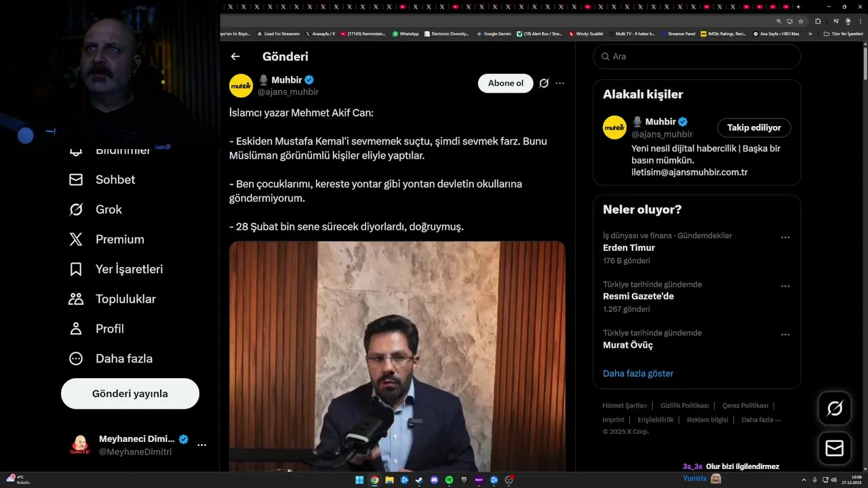Viewport: 868px width, 488px height.
Task: Open Premium in the sidebar
Action: point(106,239)
